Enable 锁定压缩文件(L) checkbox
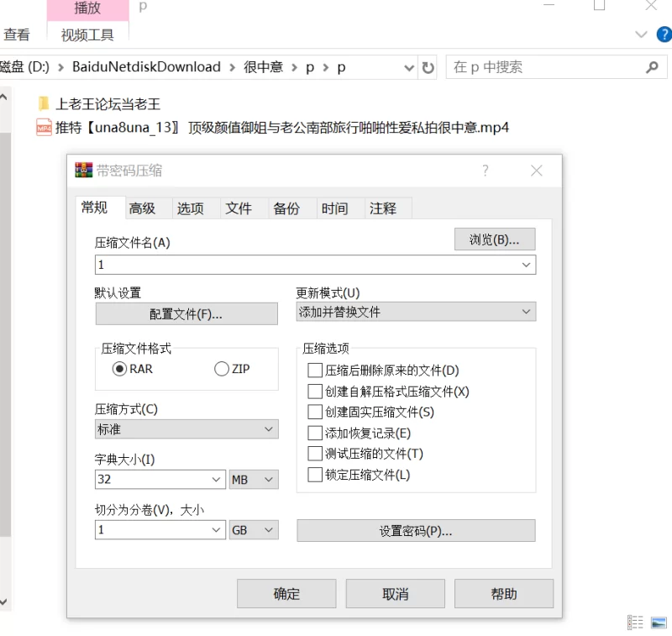This screenshot has width=672, height=636. point(315,475)
